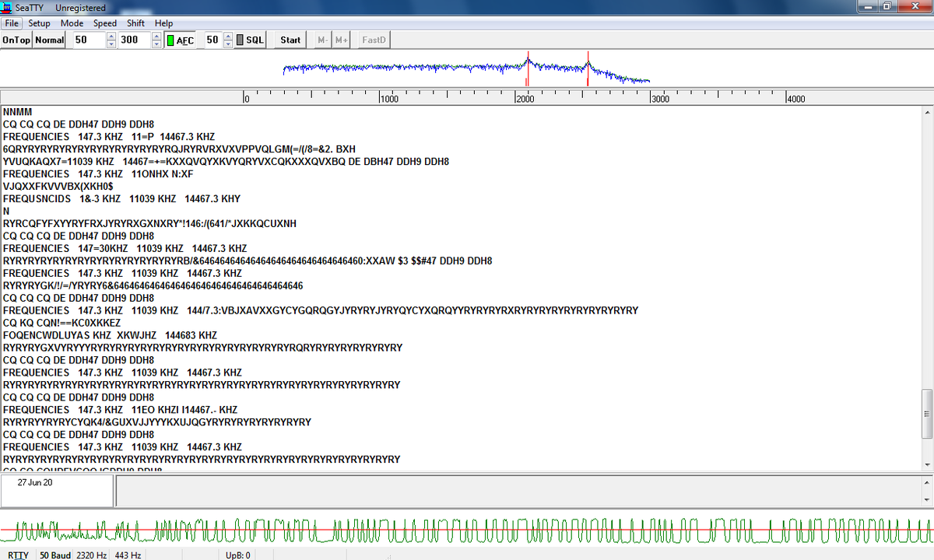Image resolution: width=934 pixels, height=560 pixels.
Task: Click the input pane scroll up arrow
Action: 926,481
